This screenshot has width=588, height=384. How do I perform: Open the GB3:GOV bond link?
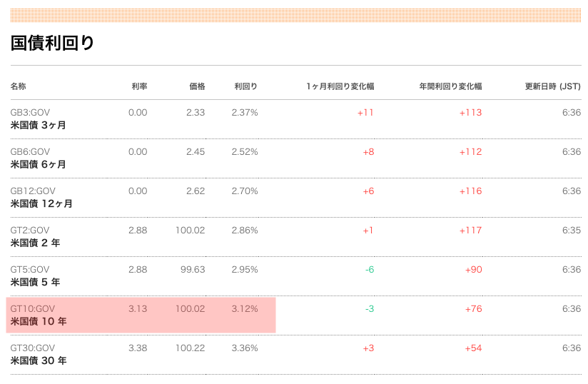coord(30,113)
